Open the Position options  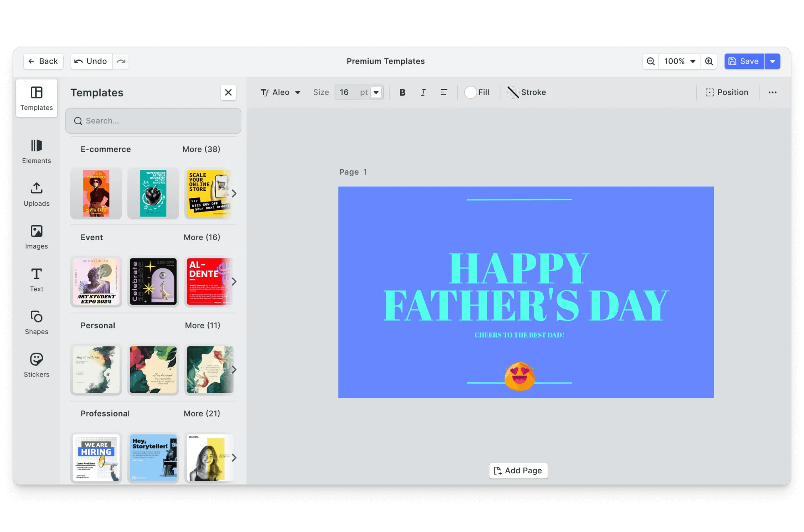pyautogui.click(x=727, y=92)
